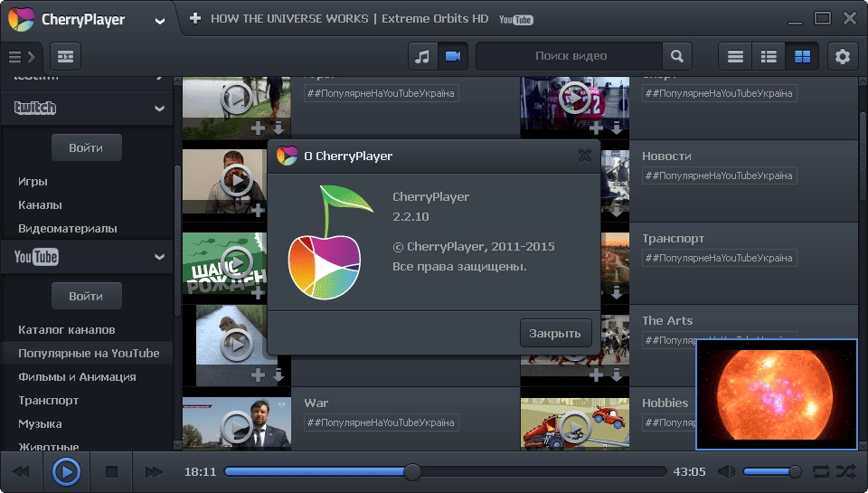Open The Arts category title
Image resolution: width=868 pixels, height=493 pixels.
click(x=667, y=321)
